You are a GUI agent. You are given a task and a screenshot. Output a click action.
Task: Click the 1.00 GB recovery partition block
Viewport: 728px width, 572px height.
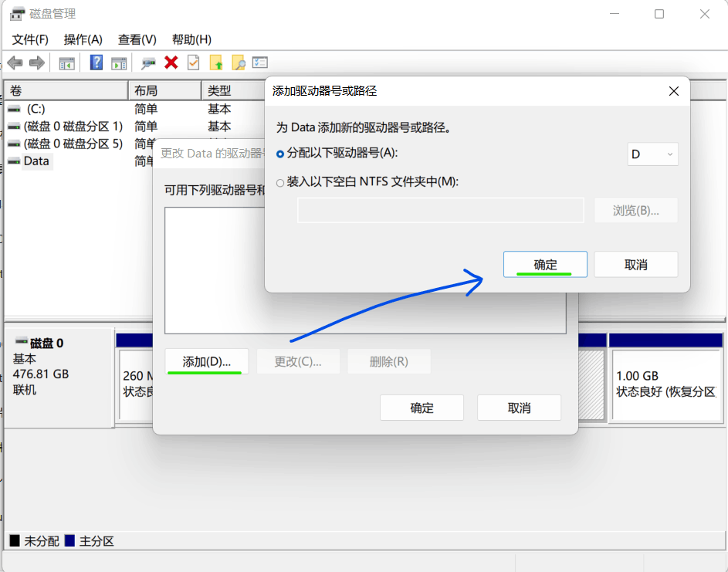(x=665, y=377)
